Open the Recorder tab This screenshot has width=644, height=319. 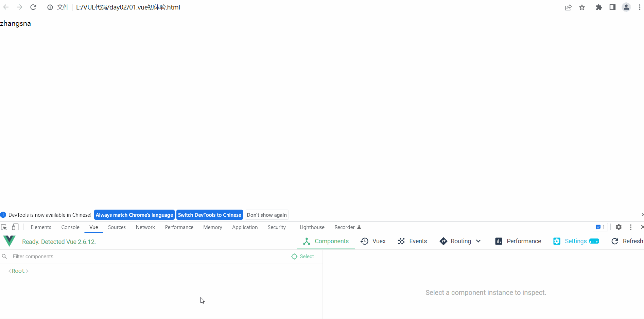point(348,227)
